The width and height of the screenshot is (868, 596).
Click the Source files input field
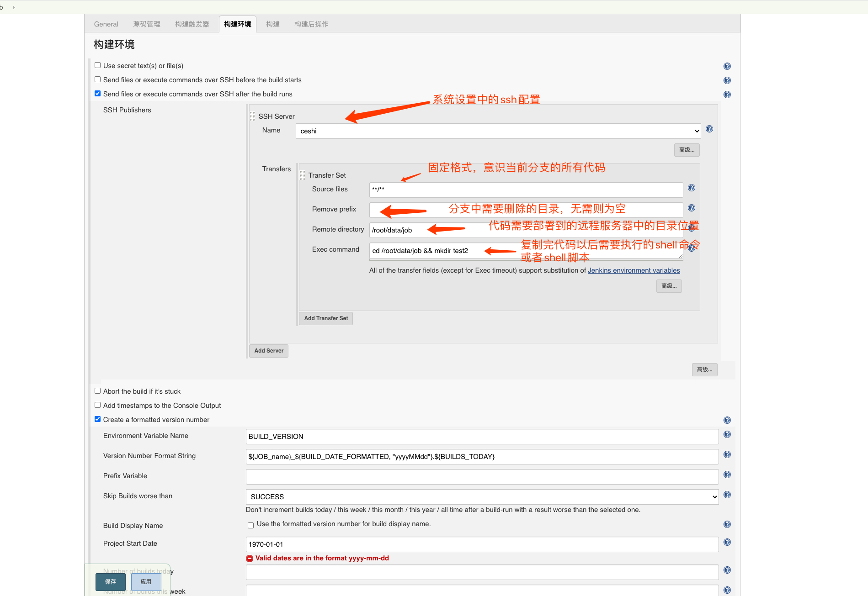click(526, 190)
